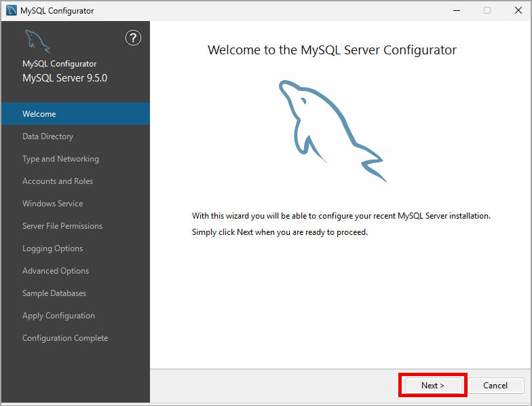Switch to the Accounts and Roles step
Viewport: 532px width, 406px height.
pos(58,181)
